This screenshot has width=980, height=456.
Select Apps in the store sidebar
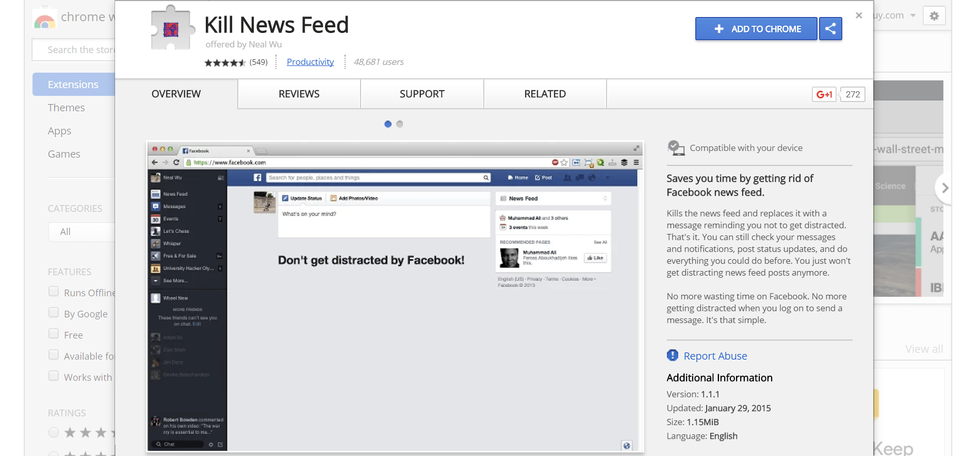pyautogui.click(x=59, y=131)
